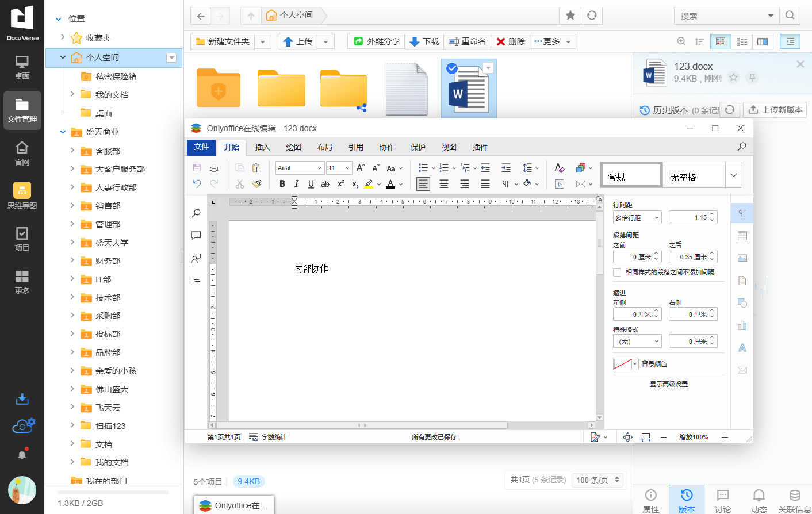Open the 插入 ribbon tab
The height and width of the screenshot is (514, 812).
[x=262, y=147]
